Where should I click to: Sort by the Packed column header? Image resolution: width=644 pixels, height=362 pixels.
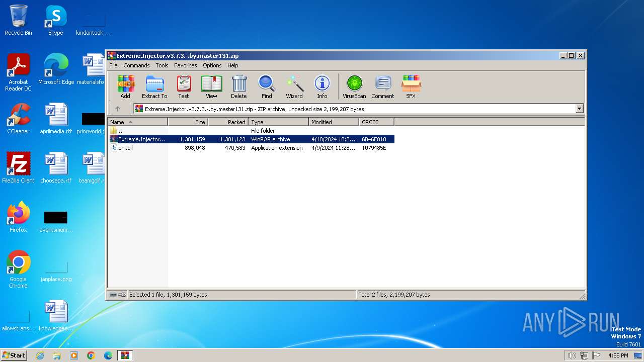coord(228,122)
